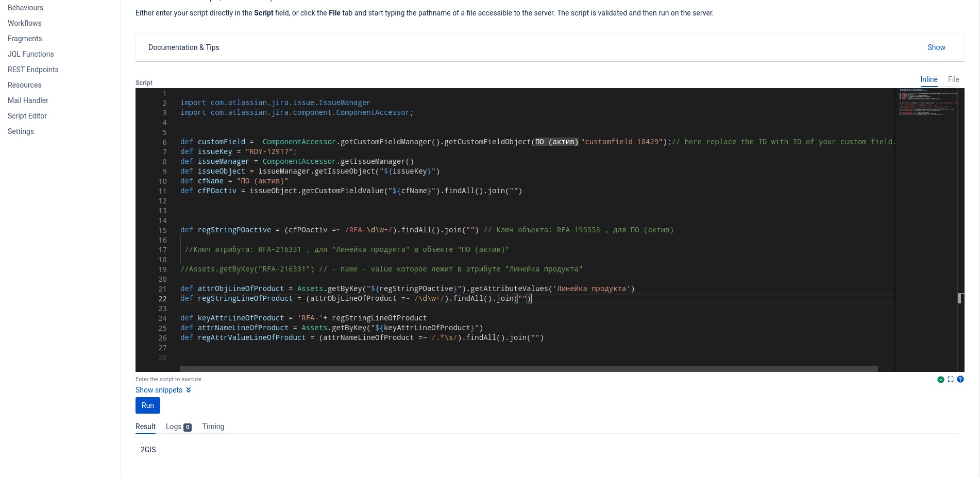Switch to the File tab
Viewport: 980px width, 477px height.
tap(954, 79)
